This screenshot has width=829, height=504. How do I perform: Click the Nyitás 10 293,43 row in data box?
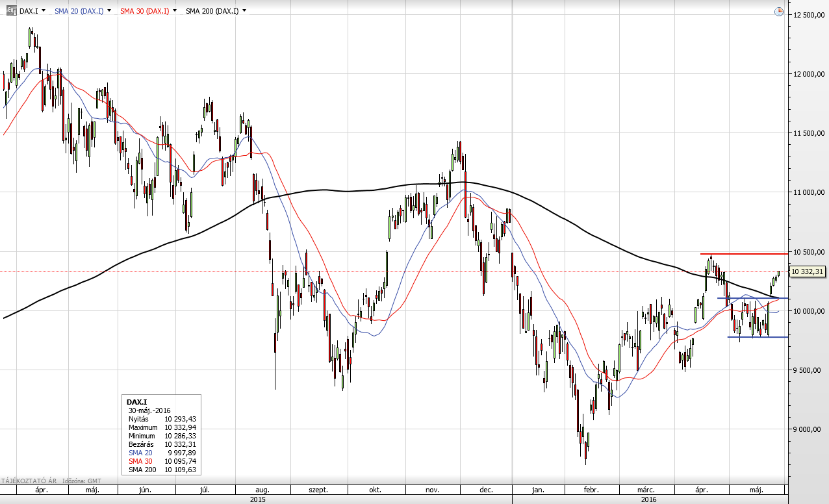coord(162,420)
